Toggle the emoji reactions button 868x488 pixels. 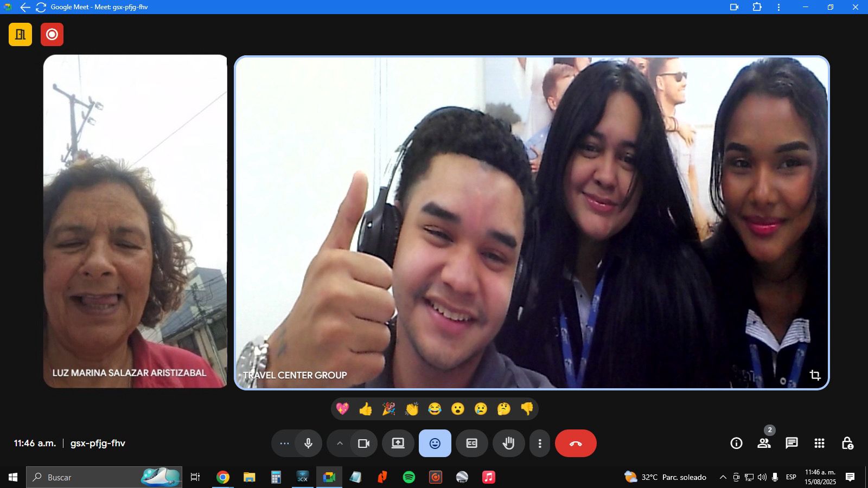tap(435, 444)
